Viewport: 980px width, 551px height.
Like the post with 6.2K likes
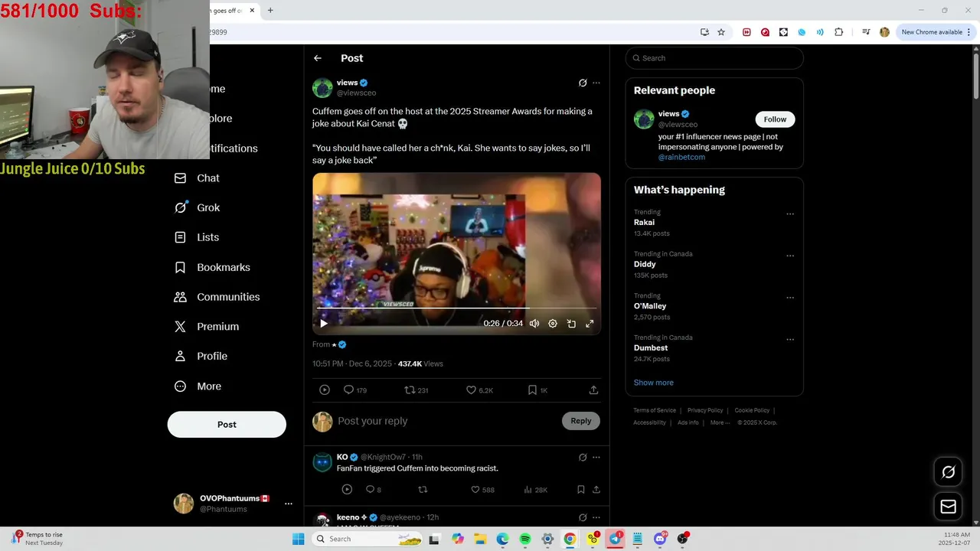[x=479, y=390]
